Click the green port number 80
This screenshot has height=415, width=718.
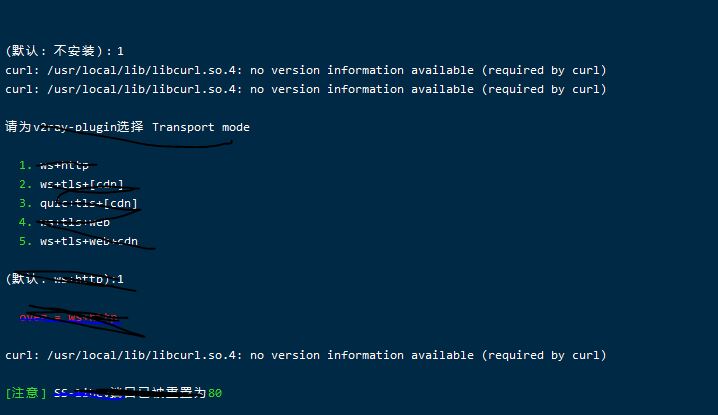pyautogui.click(x=215, y=393)
